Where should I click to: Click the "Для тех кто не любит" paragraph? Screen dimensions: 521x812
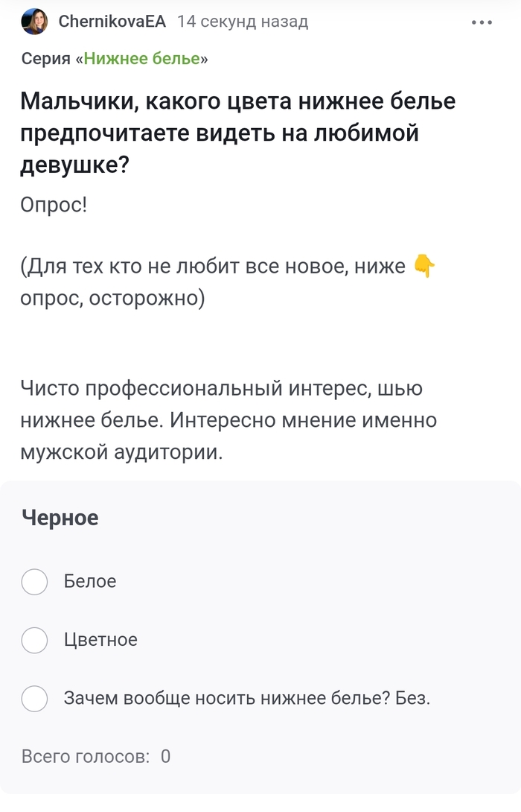(x=216, y=282)
